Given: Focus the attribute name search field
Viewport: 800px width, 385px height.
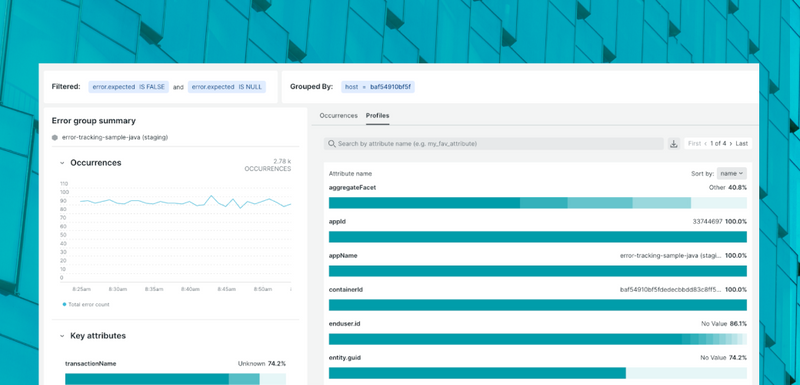Looking at the screenshot, I should coord(493,144).
